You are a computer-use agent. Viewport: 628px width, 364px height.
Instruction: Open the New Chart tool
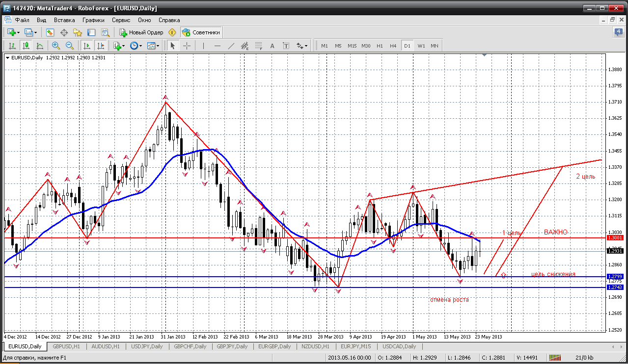pyautogui.click(x=11, y=32)
